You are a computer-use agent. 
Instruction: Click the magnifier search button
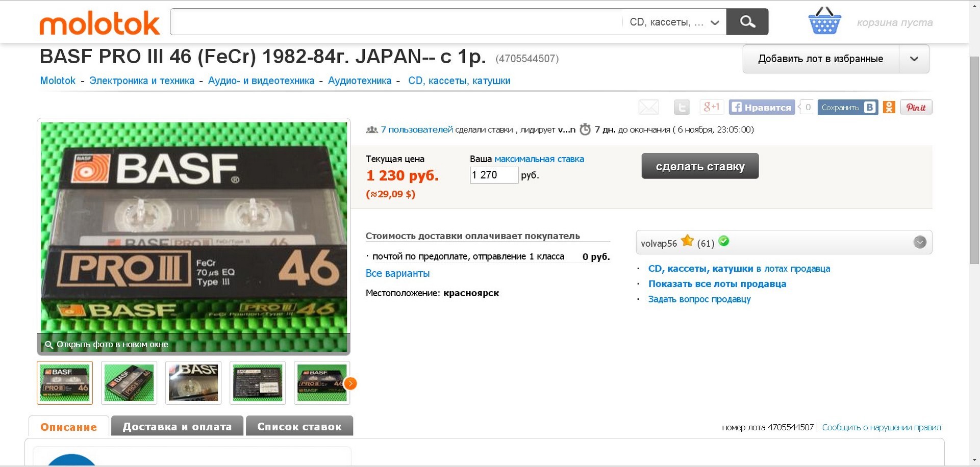coord(747,21)
